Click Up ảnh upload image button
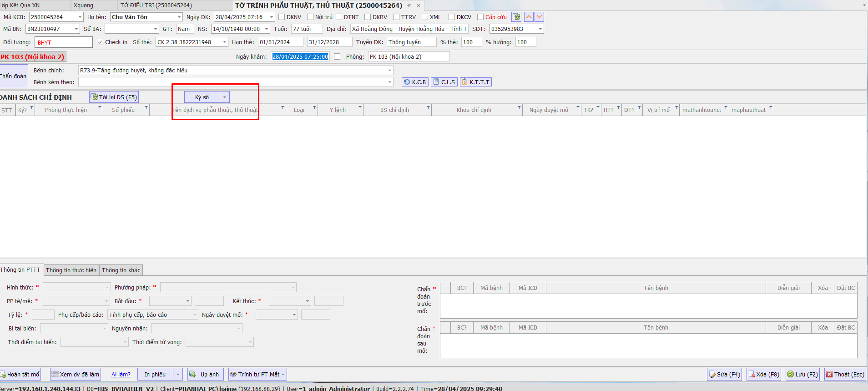 tap(205, 374)
